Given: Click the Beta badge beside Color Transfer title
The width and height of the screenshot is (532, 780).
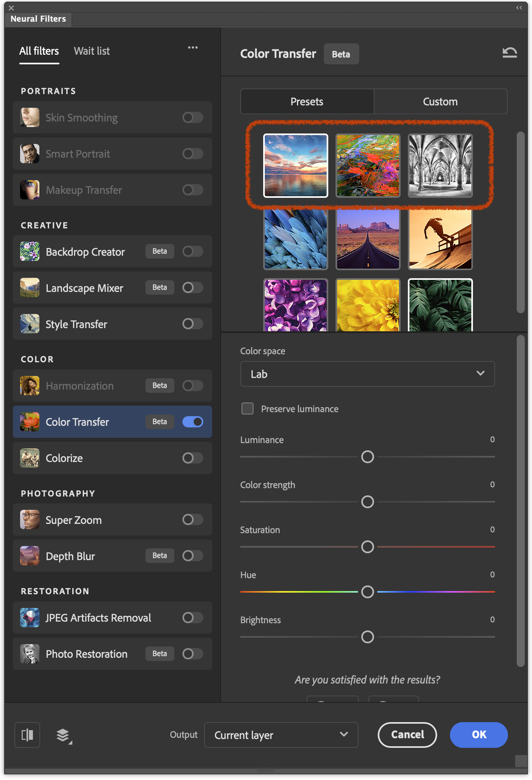Looking at the screenshot, I should pos(341,54).
